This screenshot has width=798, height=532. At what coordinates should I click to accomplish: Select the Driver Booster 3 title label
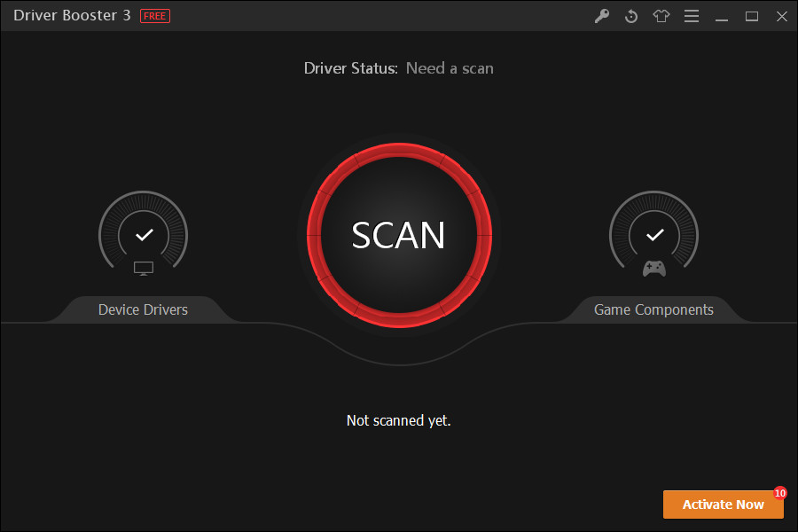pos(71,15)
